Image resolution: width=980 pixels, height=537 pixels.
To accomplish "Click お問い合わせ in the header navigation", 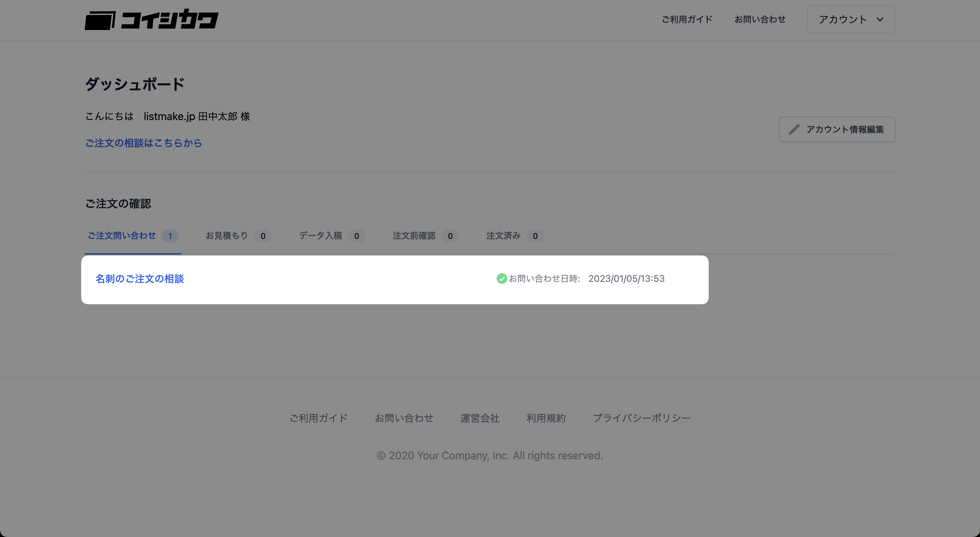I will [x=760, y=19].
